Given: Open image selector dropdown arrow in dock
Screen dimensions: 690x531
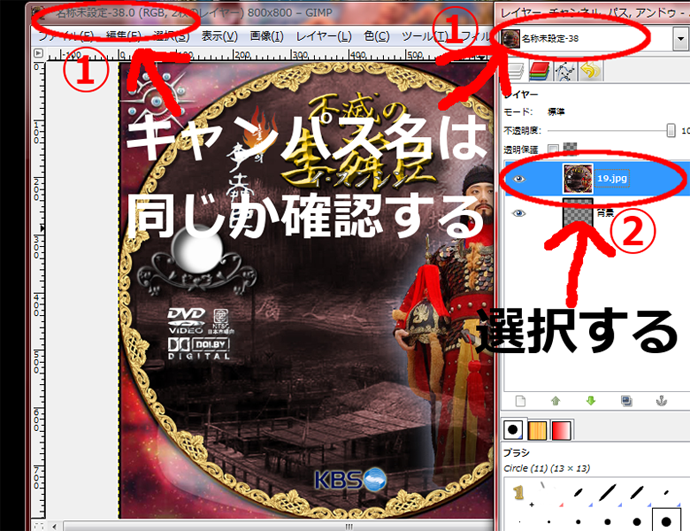Looking at the screenshot, I should coord(681,39).
